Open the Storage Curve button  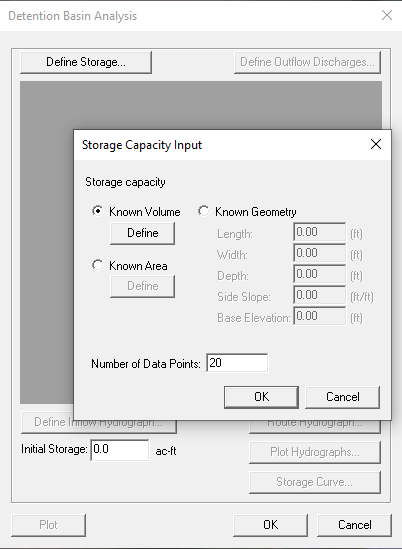(314, 482)
